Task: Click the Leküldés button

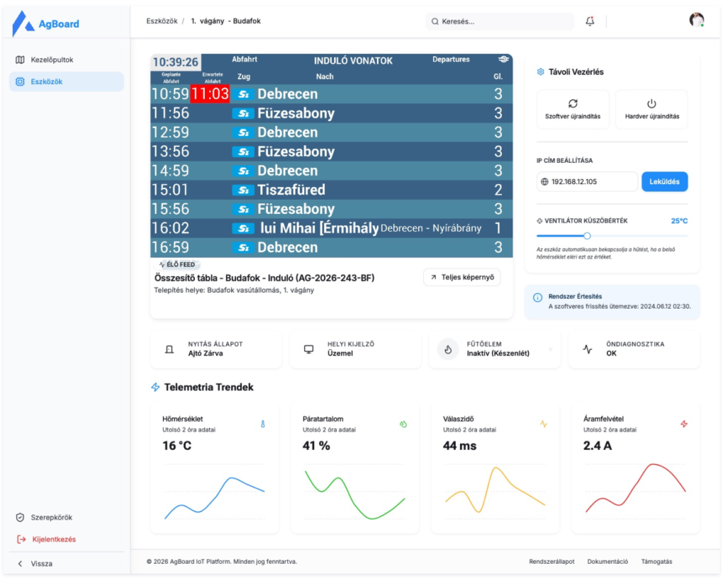Action: (x=665, y=181)
